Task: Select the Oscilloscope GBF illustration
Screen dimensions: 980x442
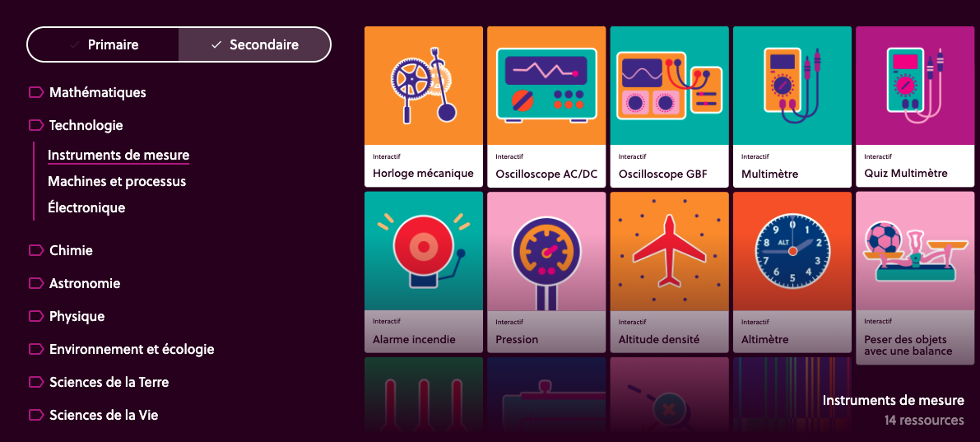Action: point(669,86)
